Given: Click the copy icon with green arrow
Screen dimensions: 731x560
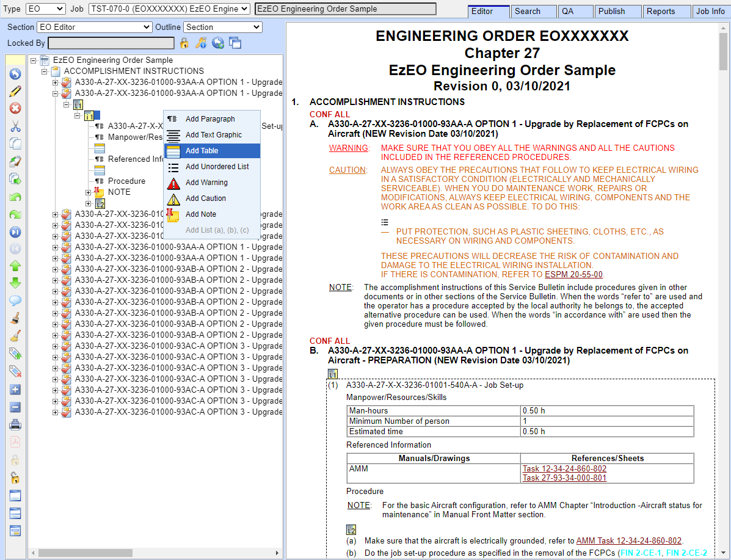Looking at the screenshot, I should [15, 179].
